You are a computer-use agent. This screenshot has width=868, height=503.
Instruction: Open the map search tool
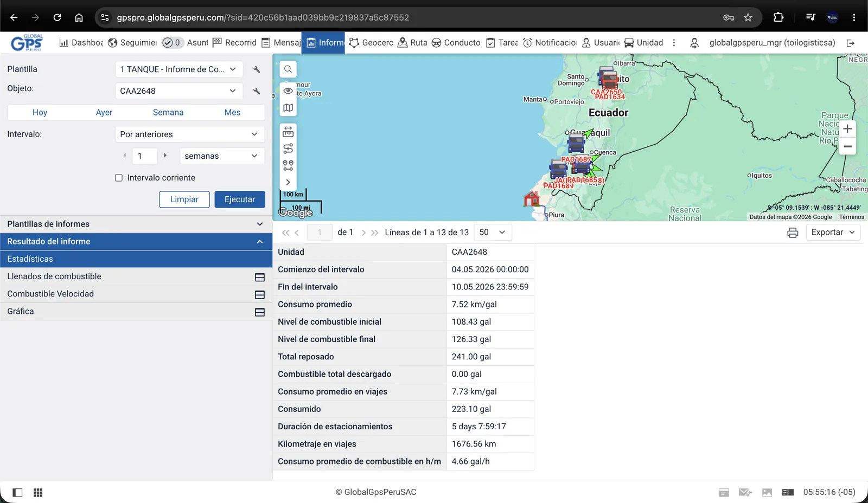(288, 69)
